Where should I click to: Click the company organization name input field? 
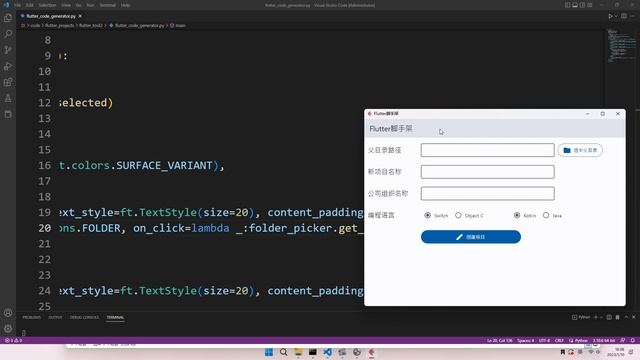pos(487,193)
